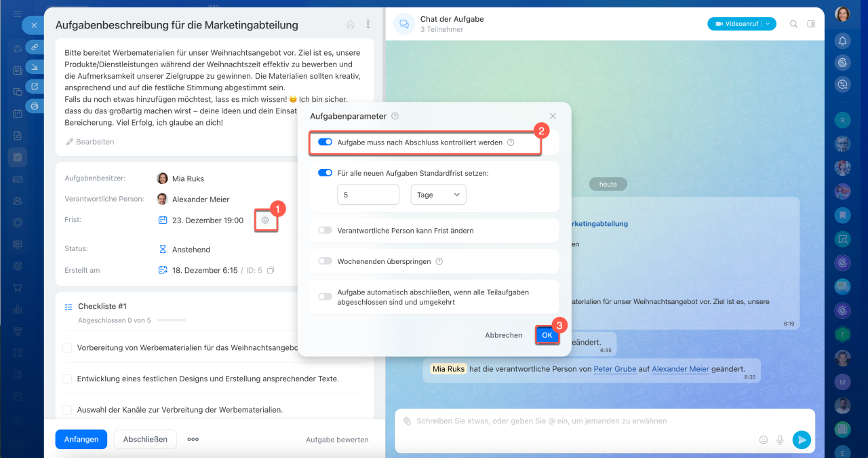Toggle the chat sidebar panel icon
This screenshot has height=458, width=868.
[x=811, y=24]
